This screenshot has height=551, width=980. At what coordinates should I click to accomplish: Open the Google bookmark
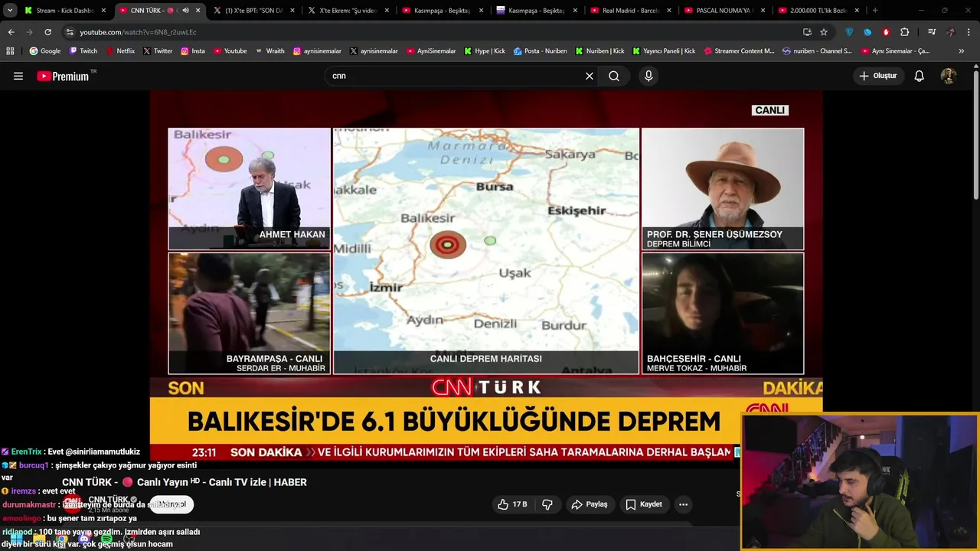[x=45, y=51]
